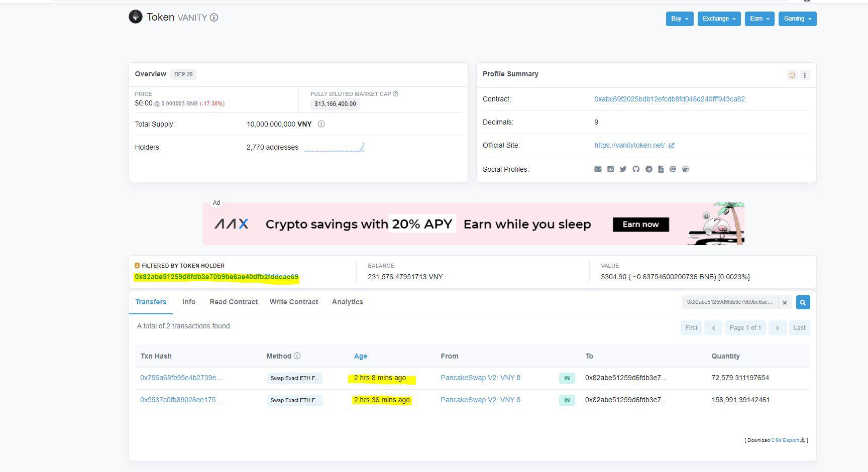Open PancakeSwap V2 link in 2 hrs 8 mins row
868x472 pixels.
point(481,378)
